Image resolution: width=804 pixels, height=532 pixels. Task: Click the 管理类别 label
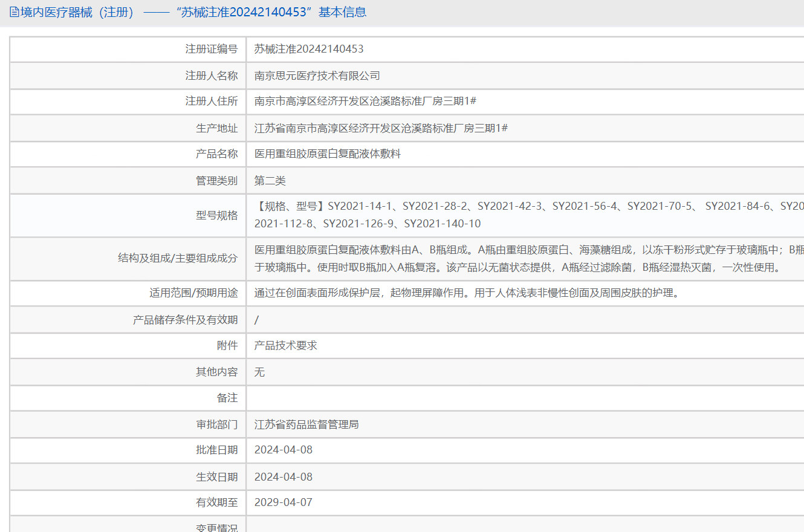click(x=217, y=180)
